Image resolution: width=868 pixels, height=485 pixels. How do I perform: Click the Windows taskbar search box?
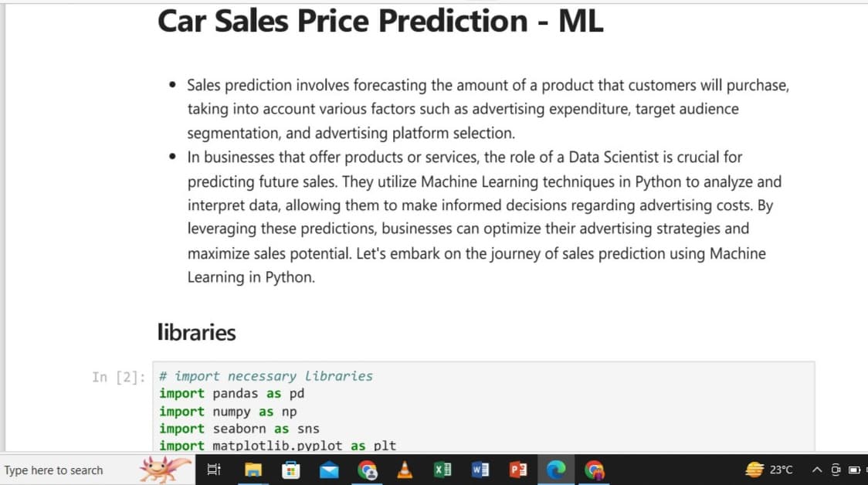[x=62, y=470]
